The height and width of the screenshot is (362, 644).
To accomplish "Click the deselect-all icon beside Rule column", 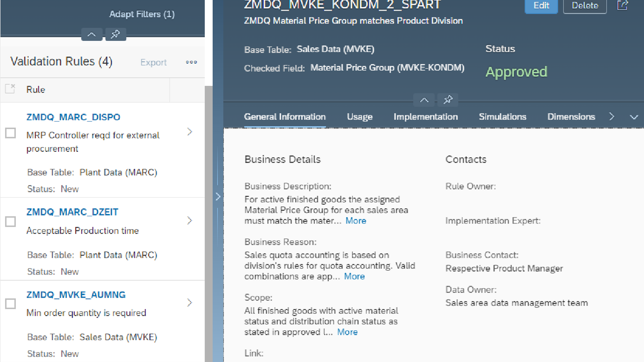I will tap(10, 89).
